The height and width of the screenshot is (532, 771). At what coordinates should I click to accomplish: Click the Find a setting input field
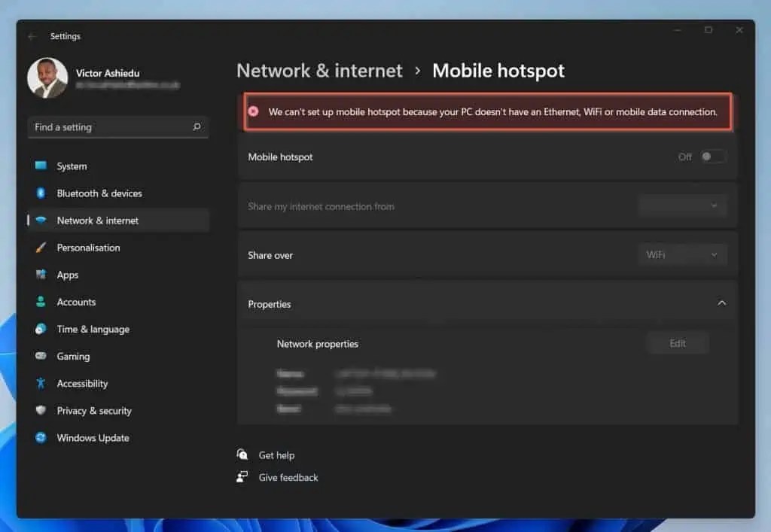point(105,127)
